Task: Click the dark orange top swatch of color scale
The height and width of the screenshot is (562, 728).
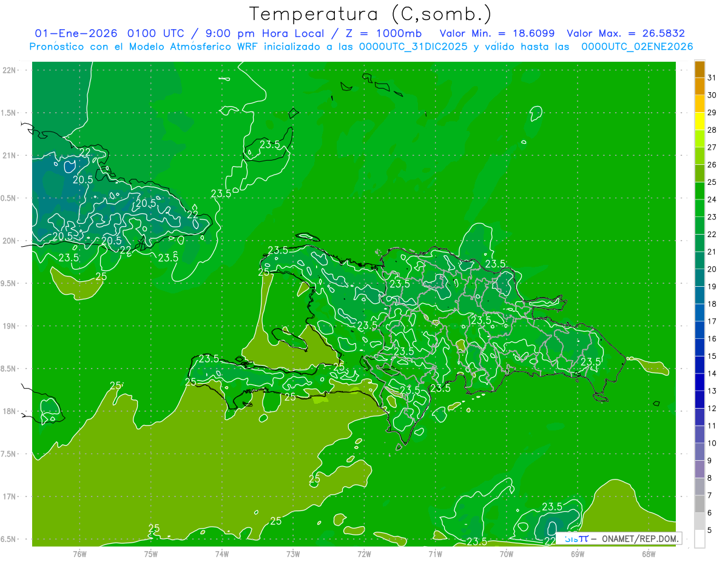Action: coord(699,69)
